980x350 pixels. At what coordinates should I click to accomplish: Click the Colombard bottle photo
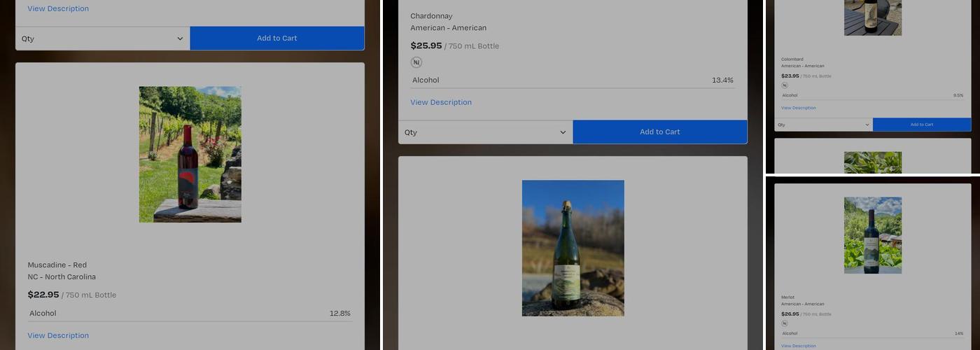[872, 17]
